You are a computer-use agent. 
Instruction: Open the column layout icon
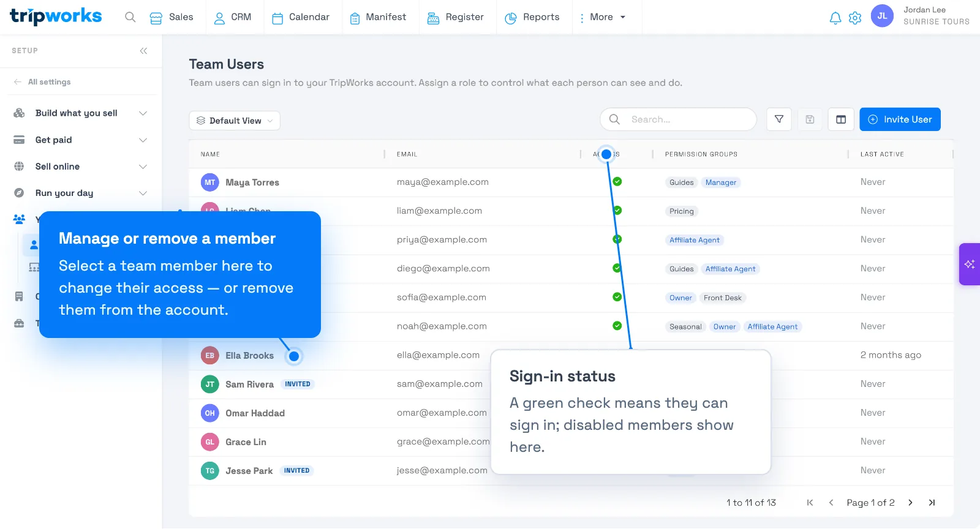[841, 119]
